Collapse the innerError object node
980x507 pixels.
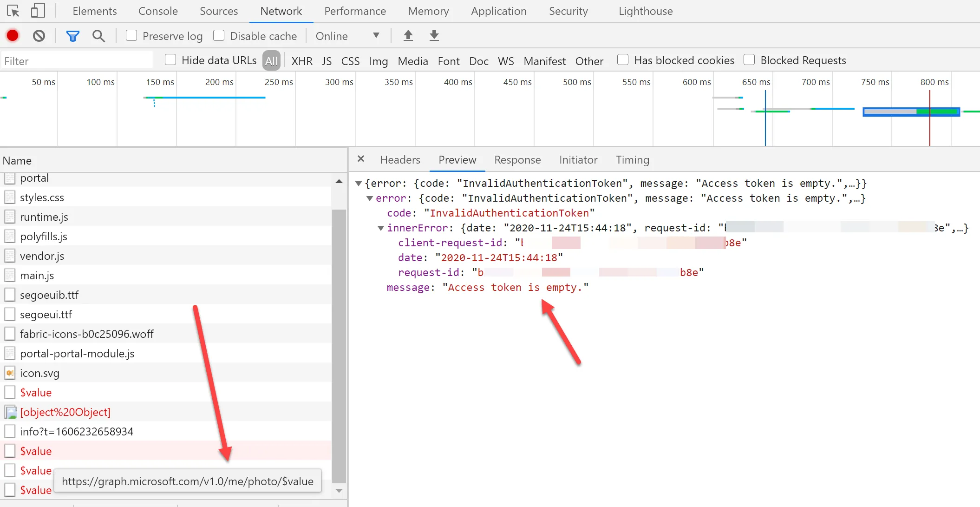coord(380,228)
